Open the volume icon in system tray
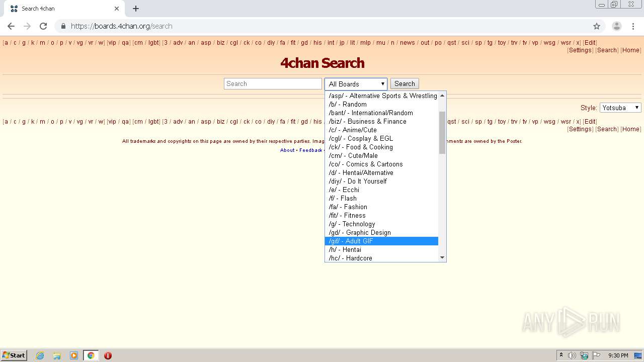The width and height of the screenshot is (644, 362). tap(572, 355)
